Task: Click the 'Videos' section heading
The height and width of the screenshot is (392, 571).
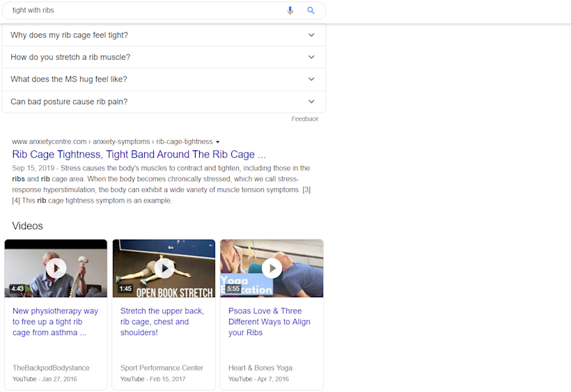Action: [x=27, y=226]
